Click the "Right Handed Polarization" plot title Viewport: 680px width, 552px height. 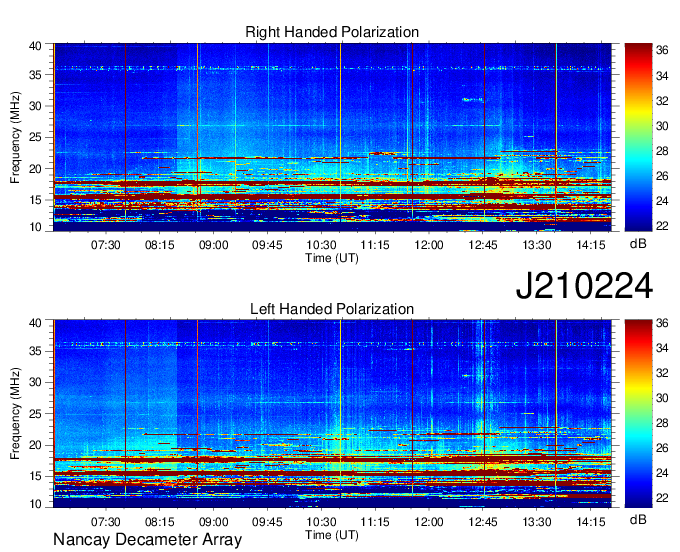[x=332, y=32]
